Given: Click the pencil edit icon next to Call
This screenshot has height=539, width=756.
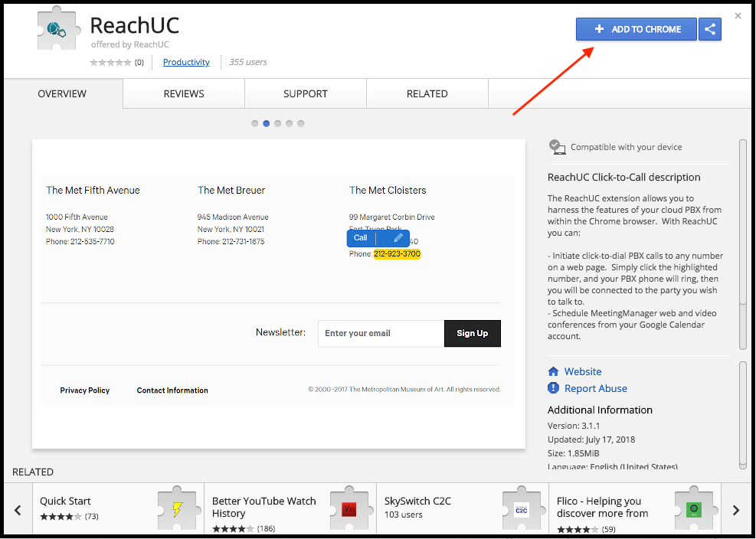Looking at the screenshot, I should tap(397, 237).
